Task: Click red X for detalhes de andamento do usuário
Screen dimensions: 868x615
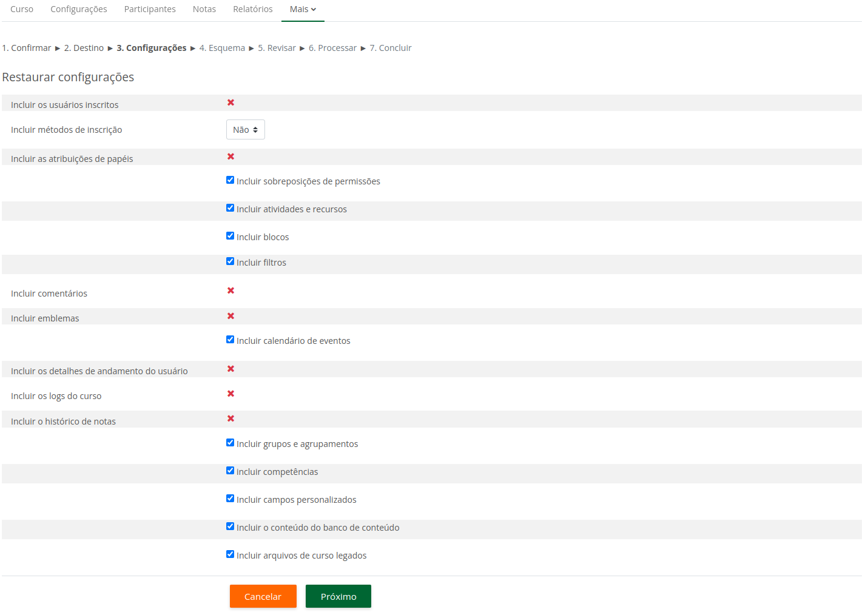Action: [230, 369]
